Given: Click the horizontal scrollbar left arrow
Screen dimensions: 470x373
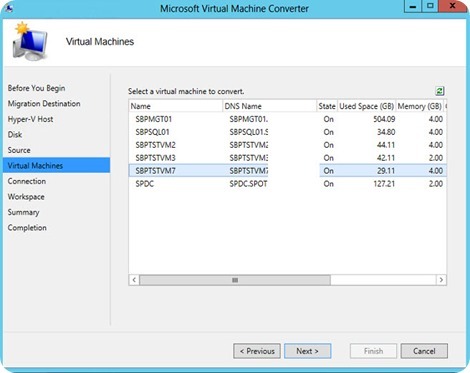Looking at the screenshot, I should point(134,280).
